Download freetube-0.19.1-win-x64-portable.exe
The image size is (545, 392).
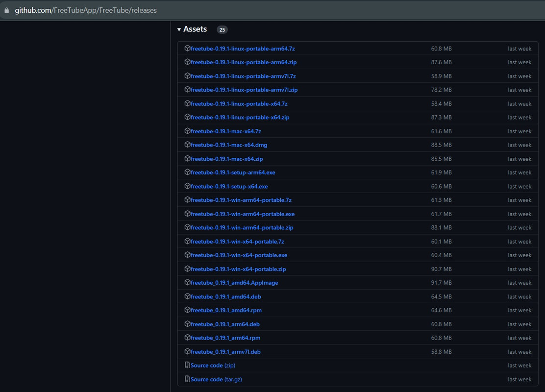tap(239, 255)
